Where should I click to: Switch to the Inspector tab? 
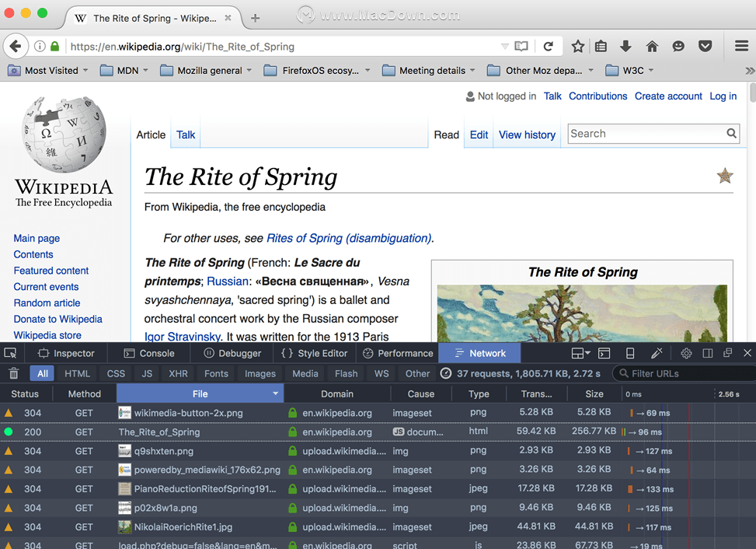tap(66, 353)
